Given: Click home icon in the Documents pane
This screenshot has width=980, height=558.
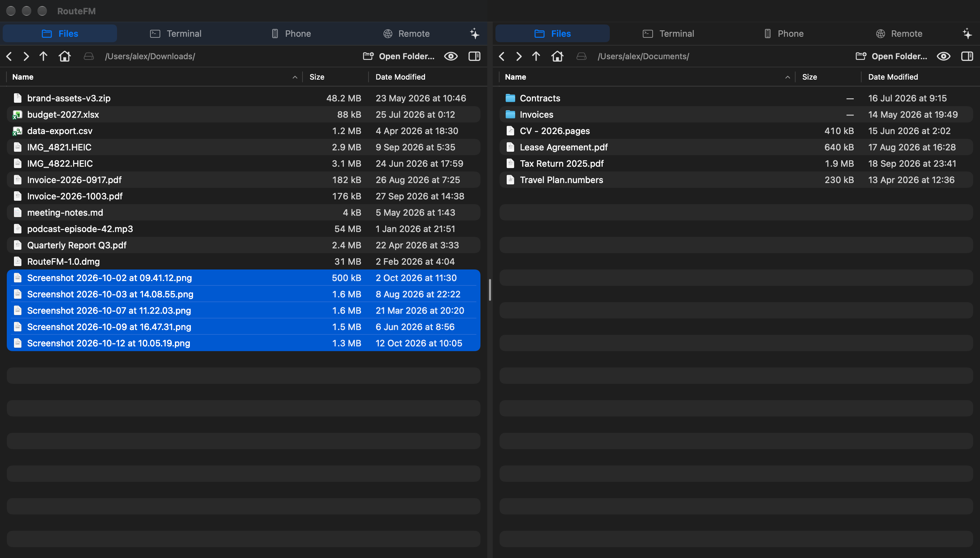Looking at the screenshot, I should [557, 56].
